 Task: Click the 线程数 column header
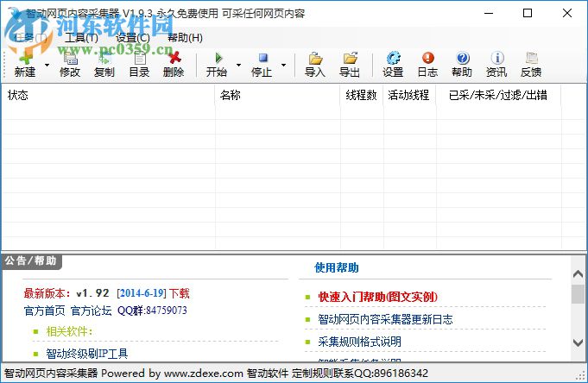click(x=362, y=95)
